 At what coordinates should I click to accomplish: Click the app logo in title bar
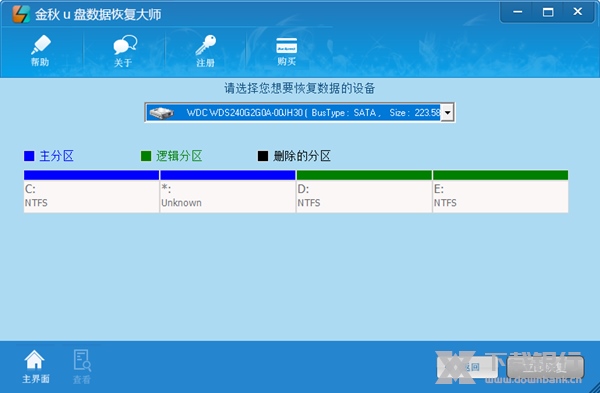(x=21, y=14)
